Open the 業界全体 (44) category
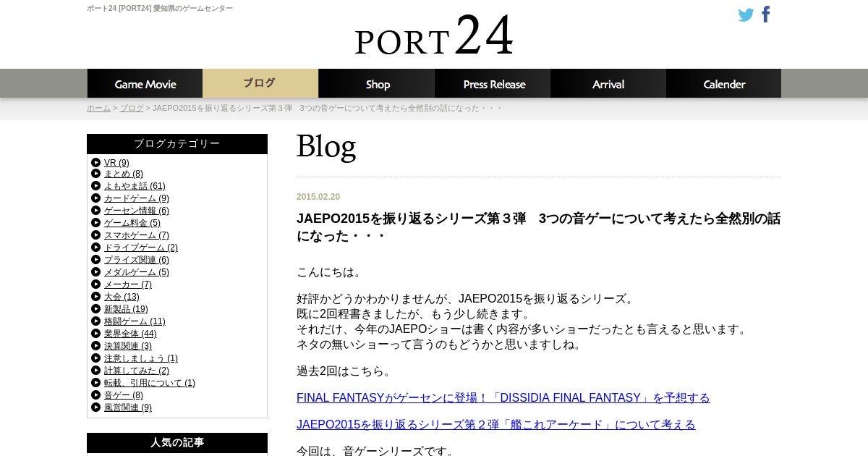 click(130, 334)
